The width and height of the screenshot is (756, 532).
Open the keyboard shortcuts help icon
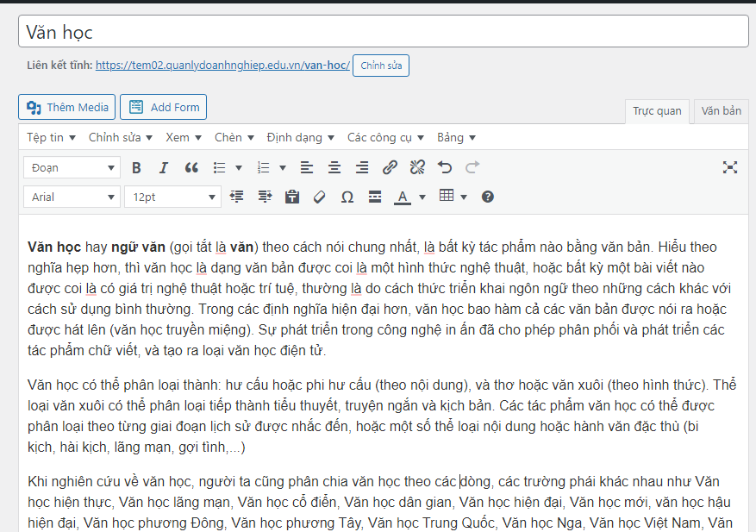point(488,197)
